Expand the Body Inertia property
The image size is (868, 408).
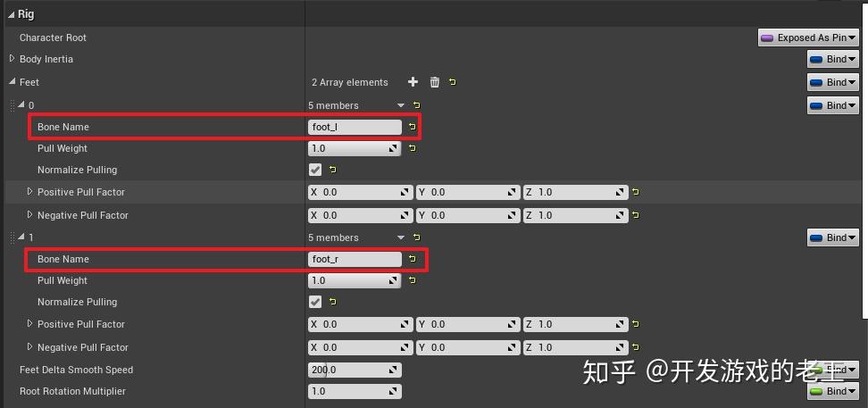point(12,59)
